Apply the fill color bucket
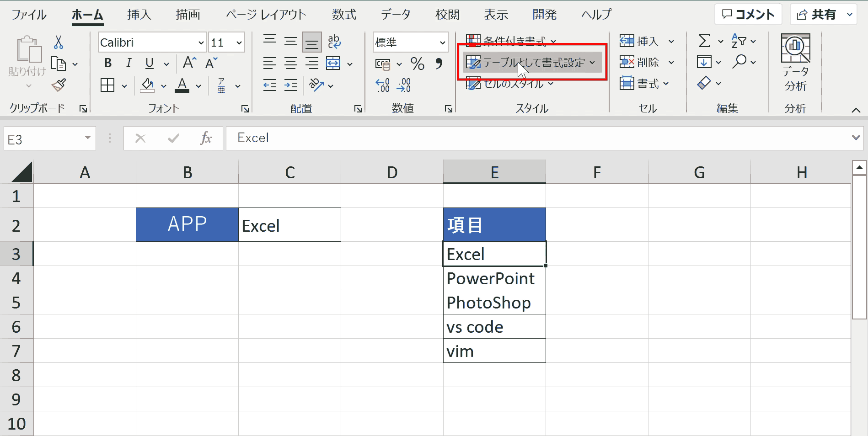 point(147,85)
